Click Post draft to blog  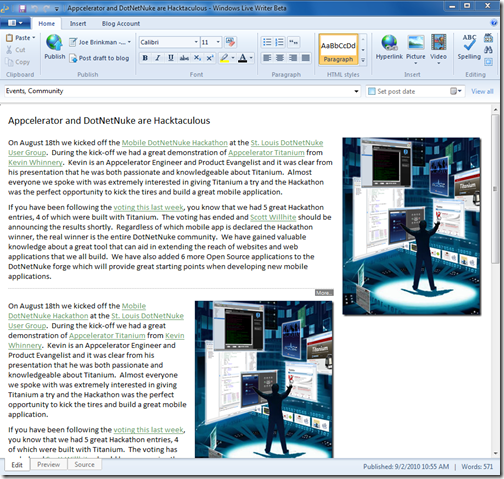[x=99, y=58]
